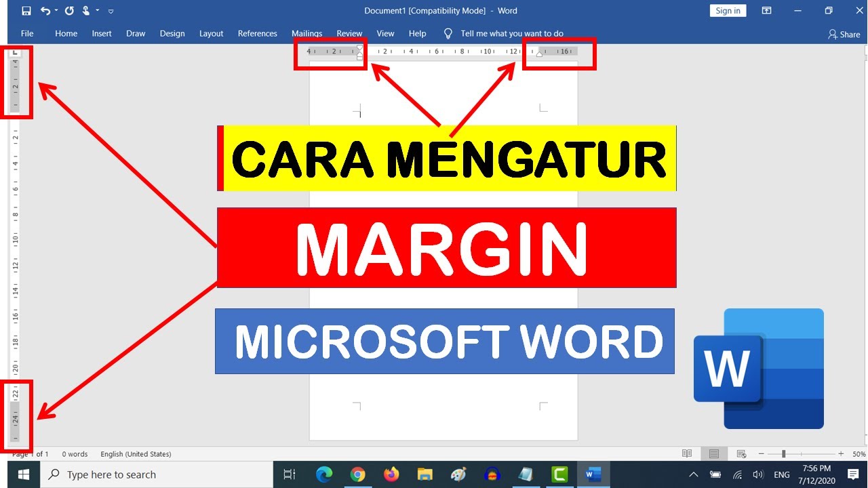Click the right indent marker on horizontal ruler

pyautogui.click(x=540, y=53)
